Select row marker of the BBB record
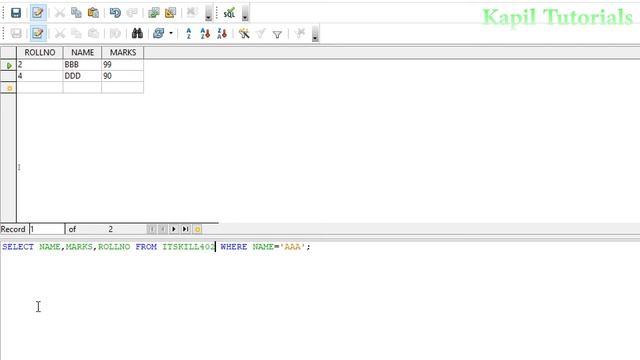The width and height of the screenshot is (640, 360). click(x=8, y=65)
